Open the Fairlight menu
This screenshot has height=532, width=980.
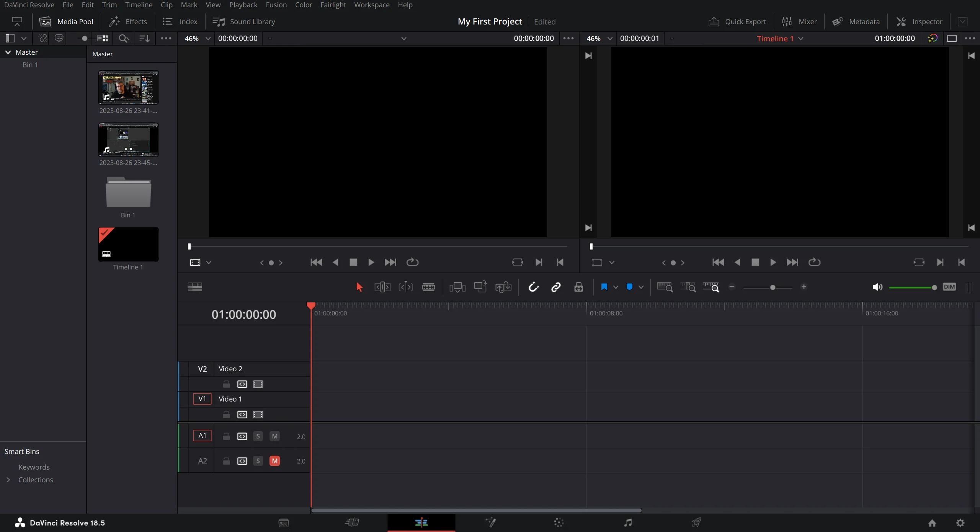333,5
